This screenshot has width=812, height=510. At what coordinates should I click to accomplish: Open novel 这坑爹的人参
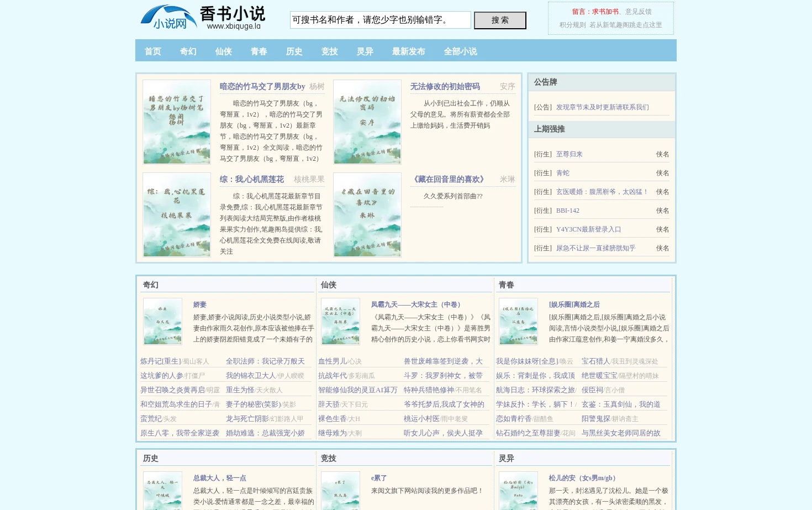tap(162, 376)
